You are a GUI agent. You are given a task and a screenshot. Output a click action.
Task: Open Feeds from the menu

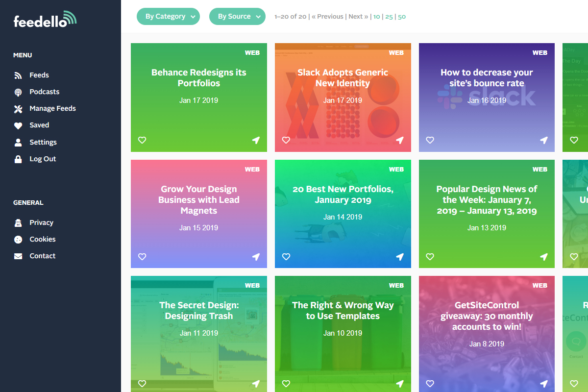pyautogui.click(x=39, y=75)
